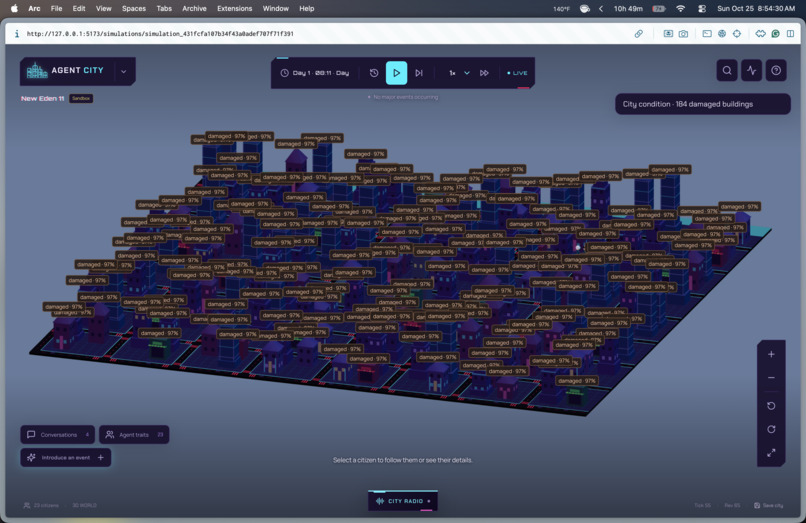Image resolution: width=806 pixels, height=523 pixels.
Task: Open the search magnifier button
Action: (727, 70)
